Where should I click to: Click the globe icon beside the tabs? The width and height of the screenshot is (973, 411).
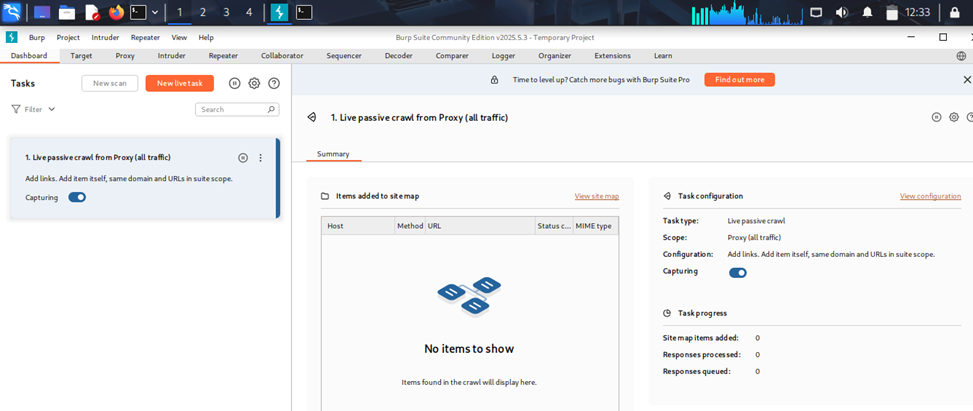961,56
